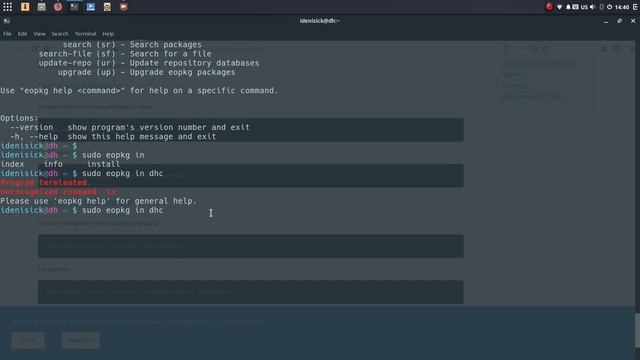Click the terminal window title icon
640x360 pixels.
tap(7, 21)
